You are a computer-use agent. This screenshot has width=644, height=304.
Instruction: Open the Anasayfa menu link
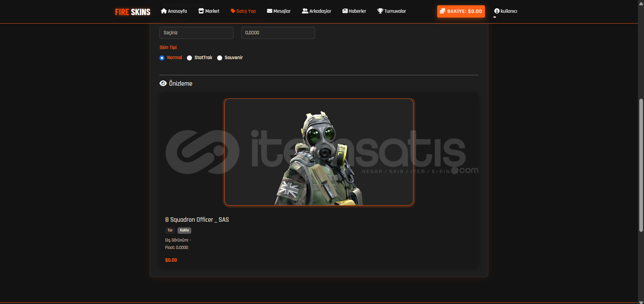(174, 11)
